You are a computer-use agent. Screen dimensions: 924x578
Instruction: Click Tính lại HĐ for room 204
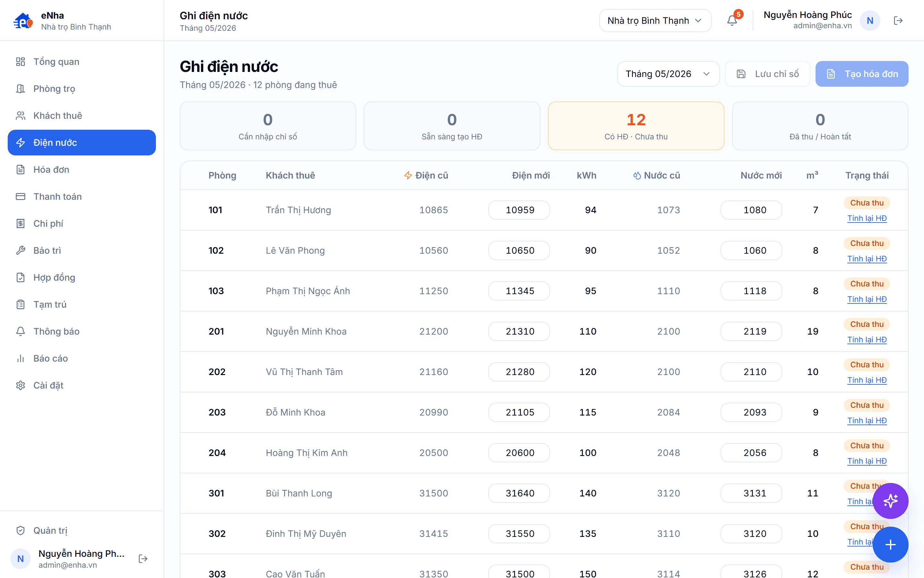pyautogui.click(x=867, y=461)
